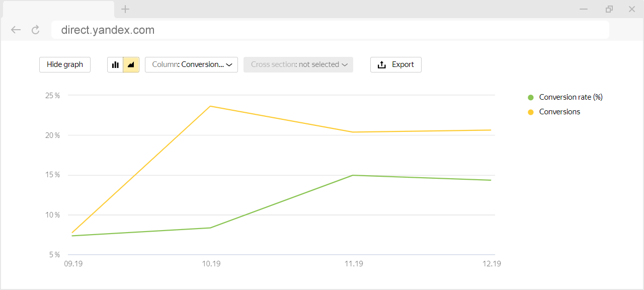Viewport: 644px width, 290px height.
Task: Toggle the green Conversion rate legend dot
Action: 530,97
